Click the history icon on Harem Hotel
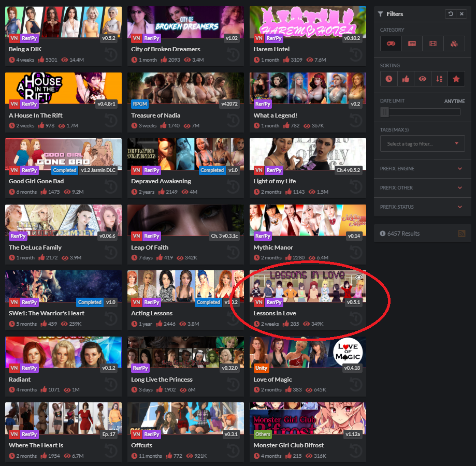The width and height of the screenshot is (476, 466). (356, 54)
